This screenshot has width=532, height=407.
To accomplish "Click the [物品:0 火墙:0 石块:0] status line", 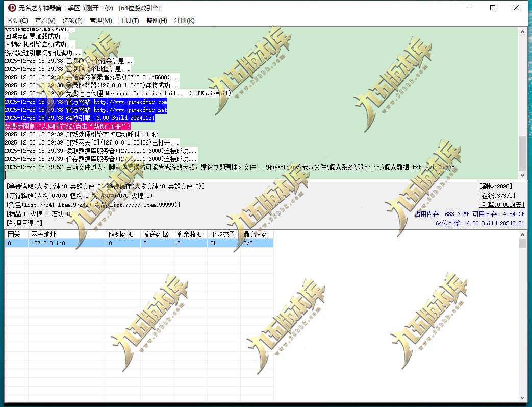I will 40,213.
